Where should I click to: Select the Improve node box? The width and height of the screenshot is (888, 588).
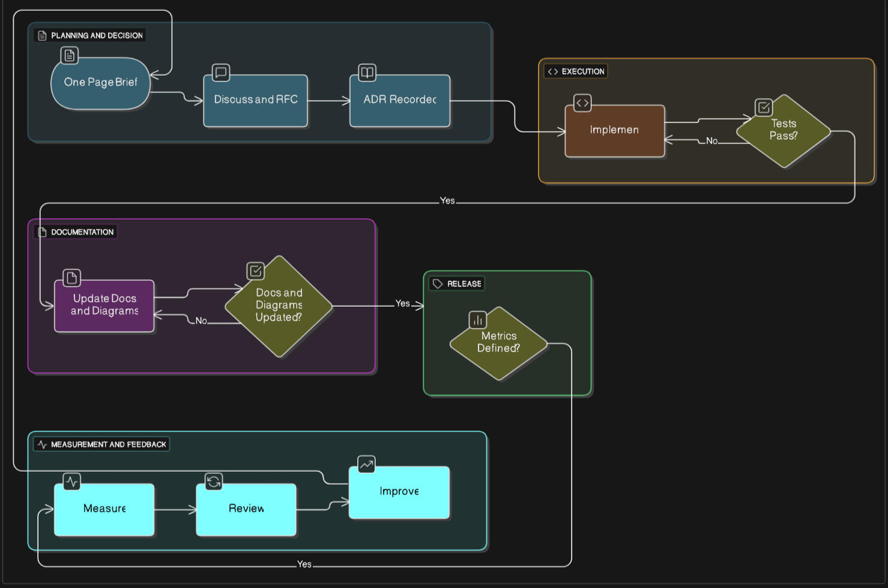pos(399,492)
